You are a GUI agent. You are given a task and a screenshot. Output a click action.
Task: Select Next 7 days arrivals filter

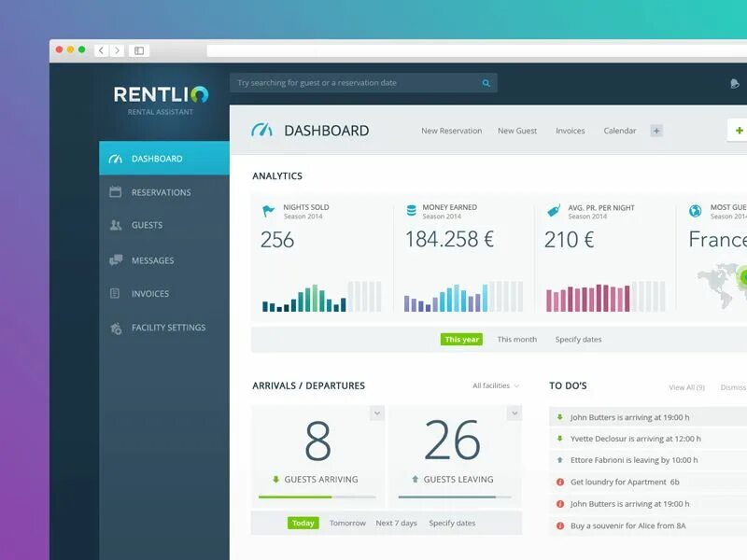pos(396,523)
